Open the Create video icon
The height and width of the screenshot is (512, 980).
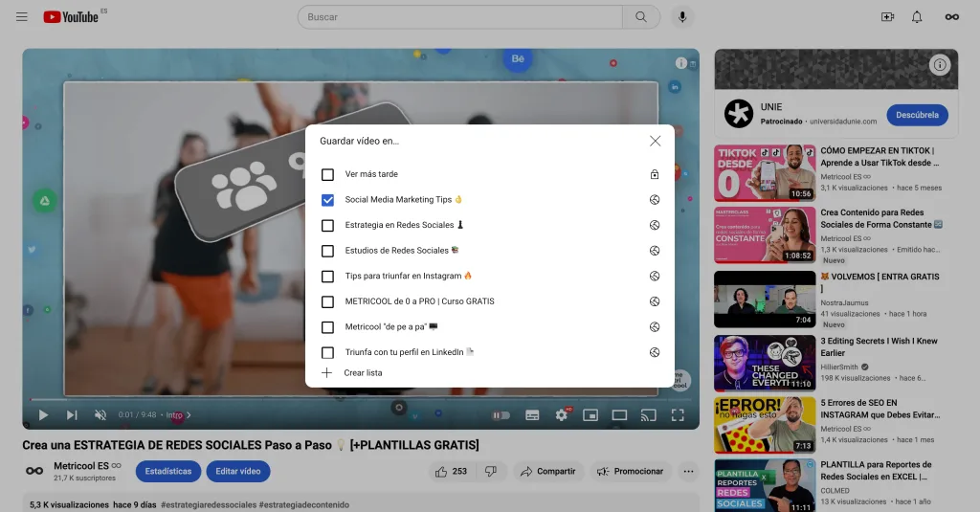(x=887, y=17)
